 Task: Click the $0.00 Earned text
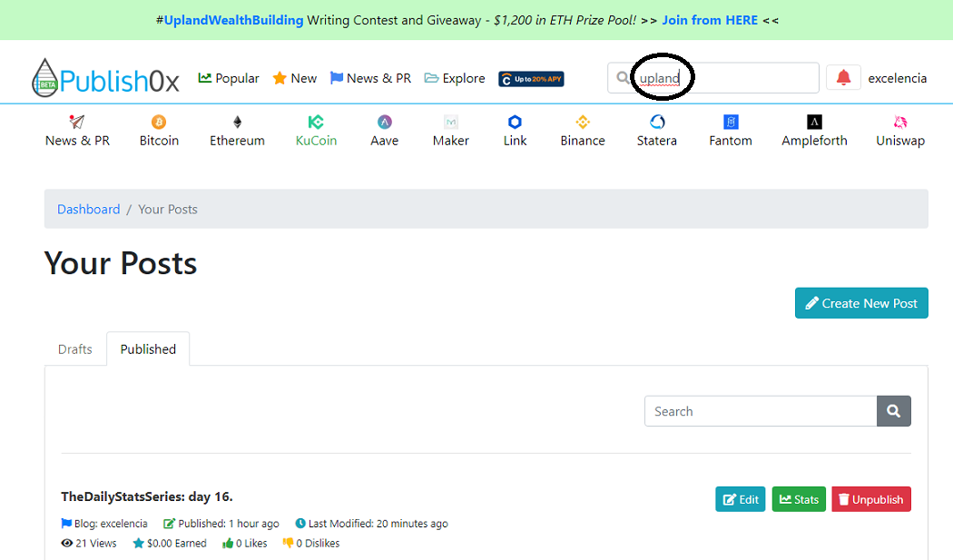(170, 543)
